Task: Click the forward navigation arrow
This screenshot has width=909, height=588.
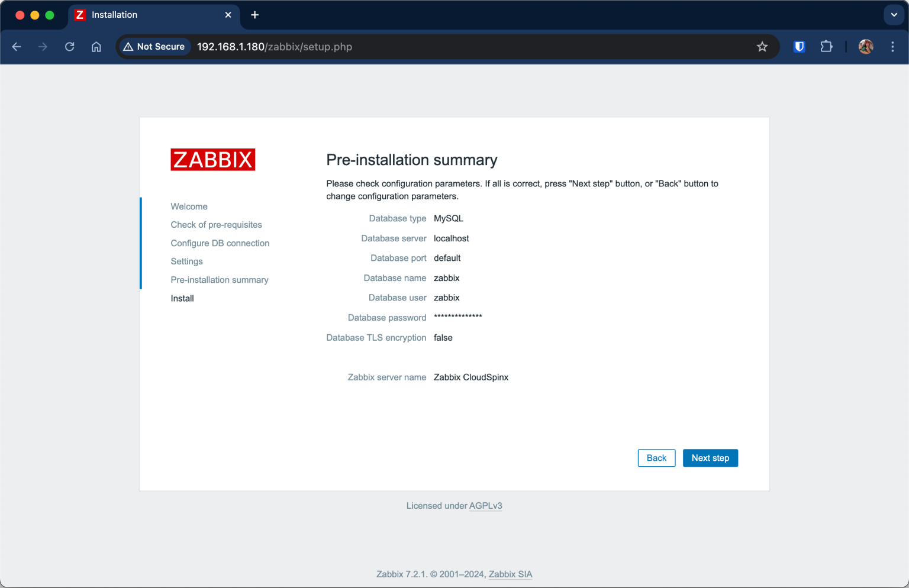Action: click(43, 46)
